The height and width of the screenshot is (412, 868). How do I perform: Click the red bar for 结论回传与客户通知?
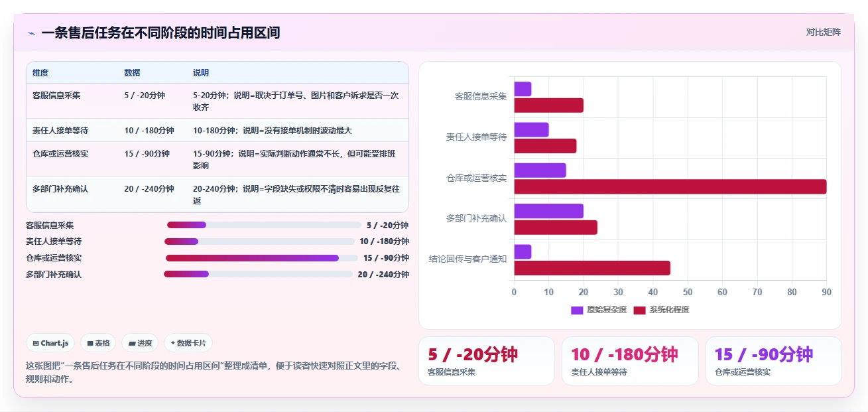point(592,268)
